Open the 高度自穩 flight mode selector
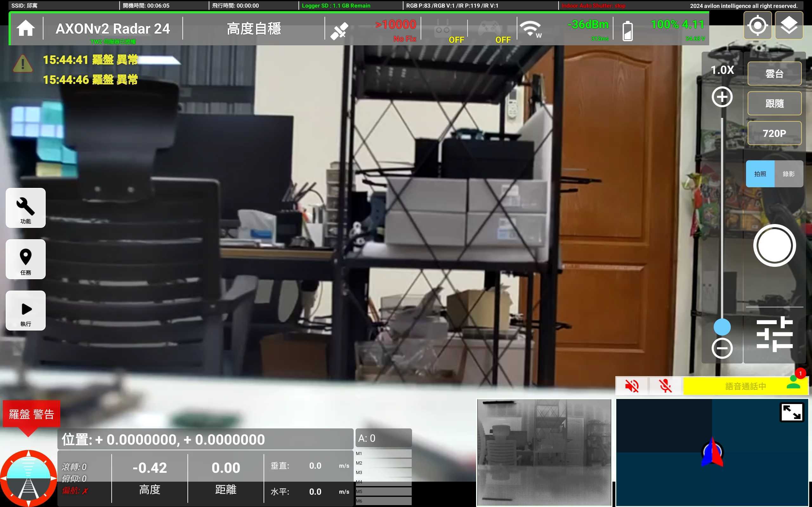The image size is (812, 507). coord(254,29)
